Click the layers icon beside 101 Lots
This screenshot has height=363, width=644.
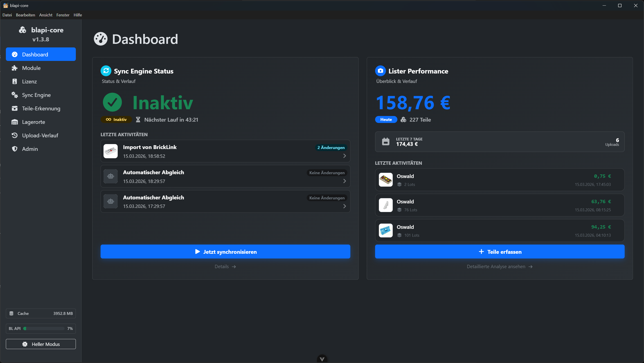click(399, 235)
